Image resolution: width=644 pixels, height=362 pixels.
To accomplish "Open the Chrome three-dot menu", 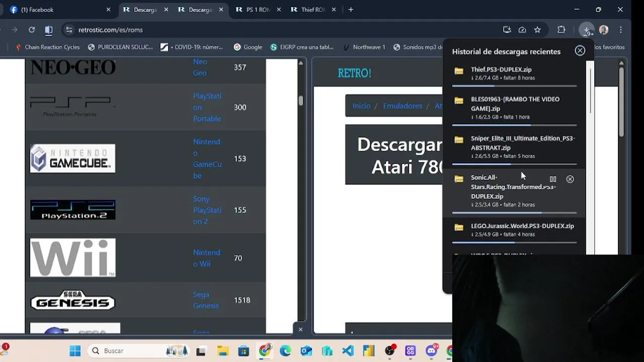I will (621, 30).
